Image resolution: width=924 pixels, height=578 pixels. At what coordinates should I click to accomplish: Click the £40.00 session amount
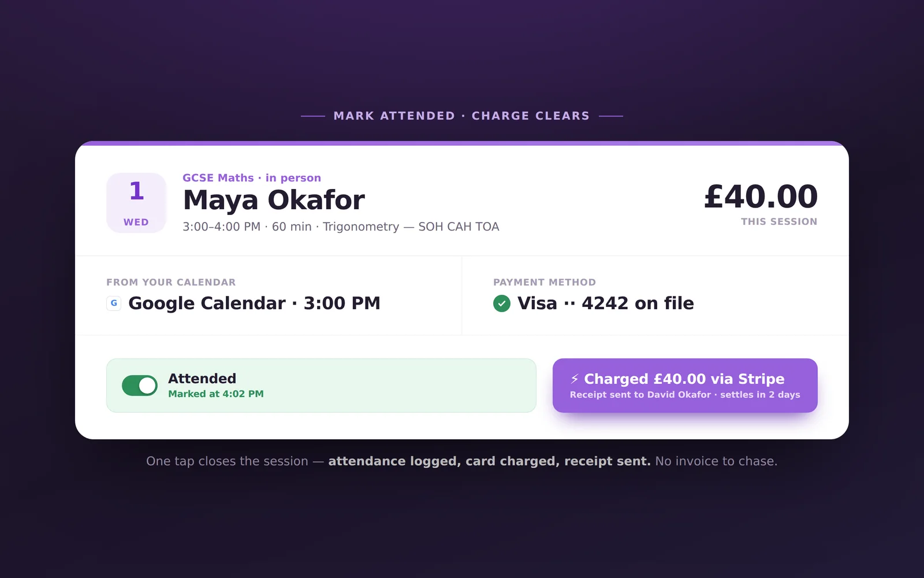click(x=761, y=197)
